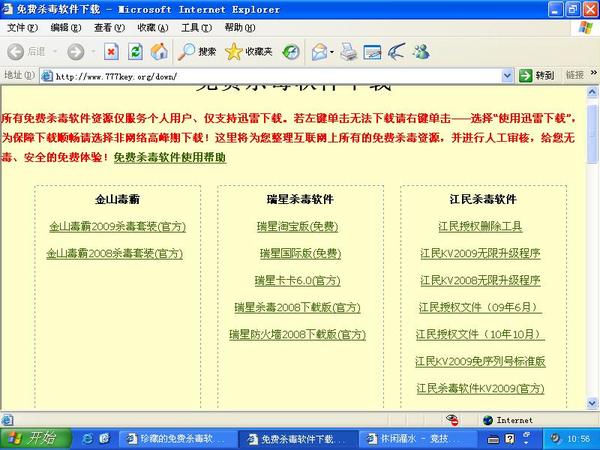Download 金山毒霸2009杀毒套装(官方)
600x450 pixels.
pyautogui.click(x=117, y=226)
